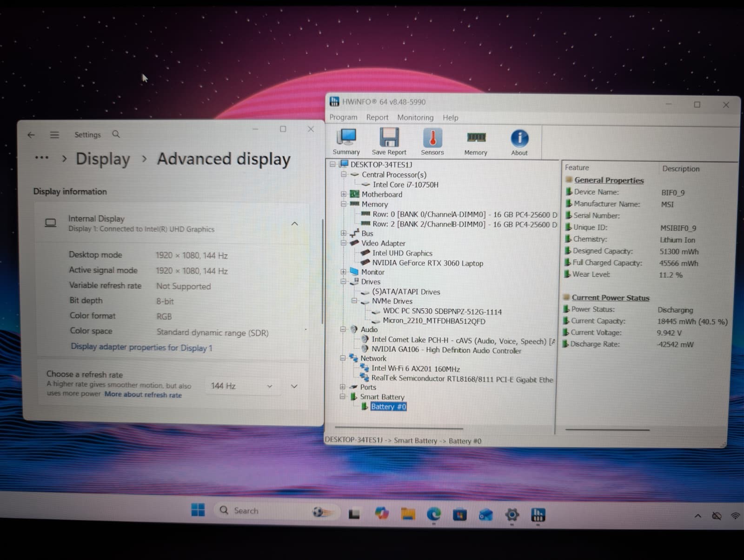Select Intel Wi-Fi 6 AX201 160MHz
744x560 pixels.
click(415, 368)
